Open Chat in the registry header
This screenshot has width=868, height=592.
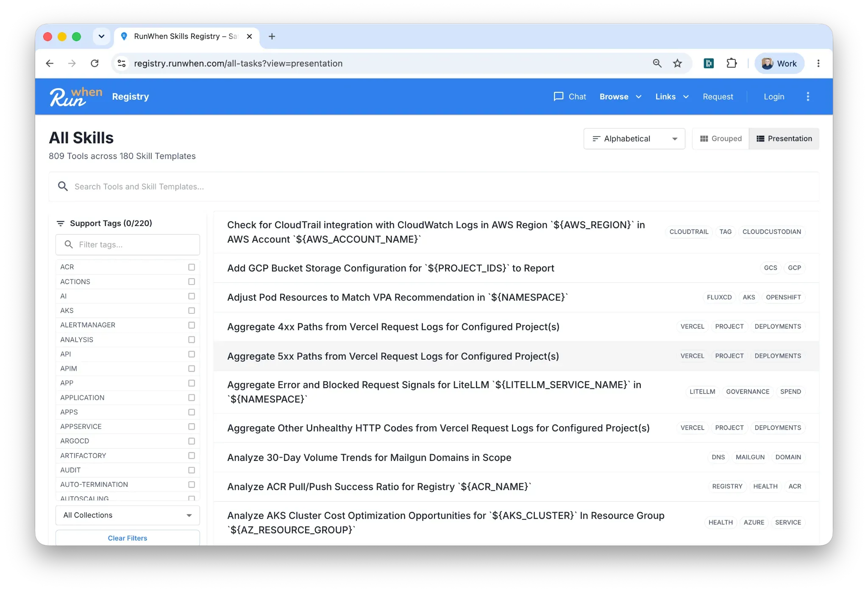click(570, 97)
